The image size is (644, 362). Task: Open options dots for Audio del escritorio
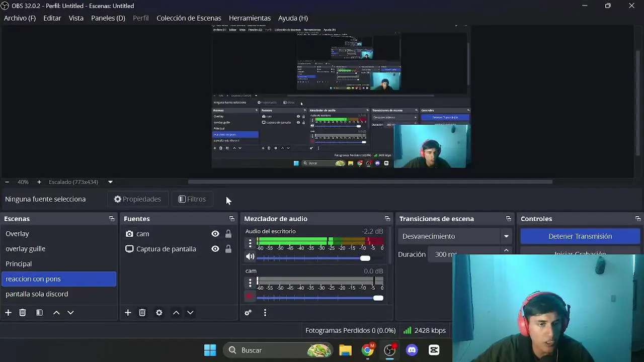pos(250,243)
